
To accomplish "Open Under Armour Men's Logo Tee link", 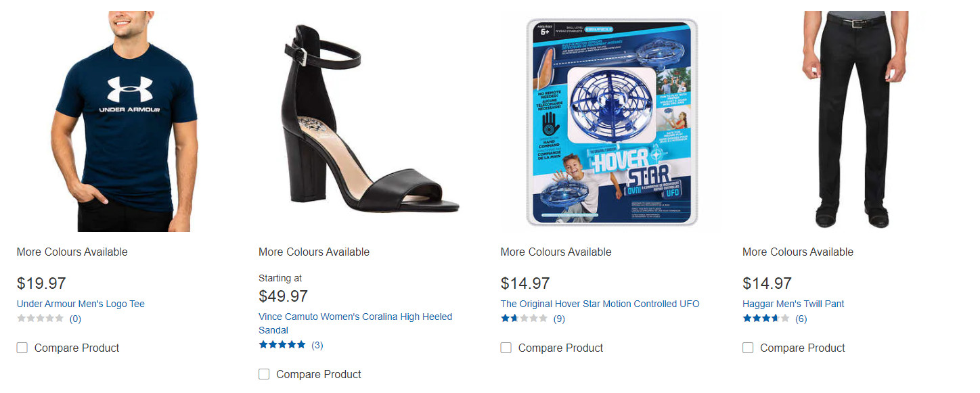I will coord(81,304).
